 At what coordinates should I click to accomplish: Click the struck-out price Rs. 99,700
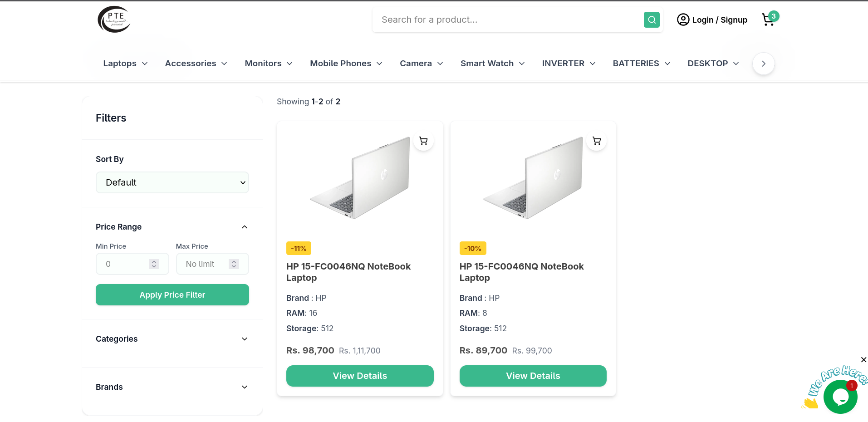pos(532,351)
